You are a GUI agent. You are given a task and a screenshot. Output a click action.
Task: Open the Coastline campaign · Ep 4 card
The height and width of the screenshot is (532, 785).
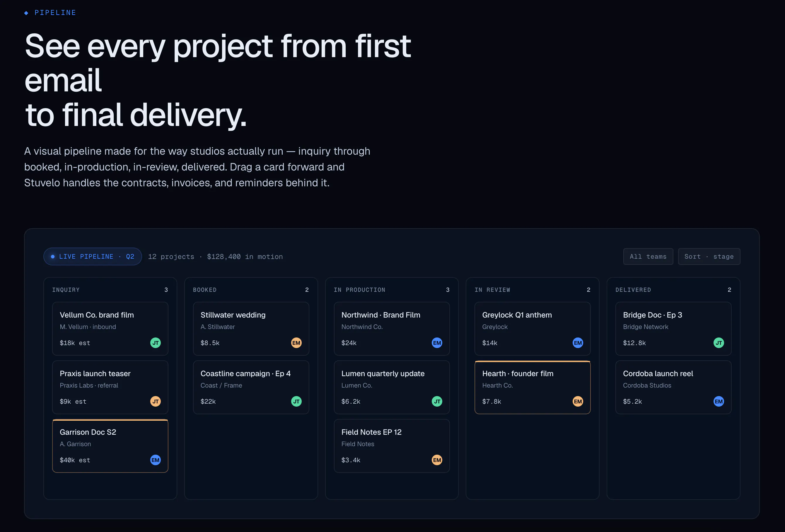pos(251,387)
